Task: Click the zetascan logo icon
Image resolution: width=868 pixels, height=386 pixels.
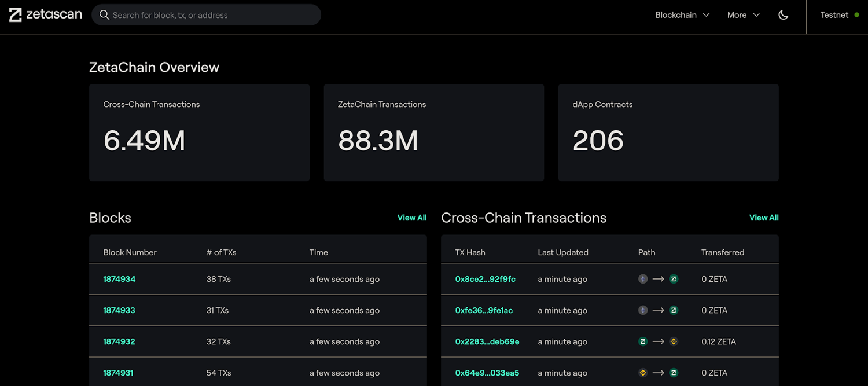Action: 15,14
